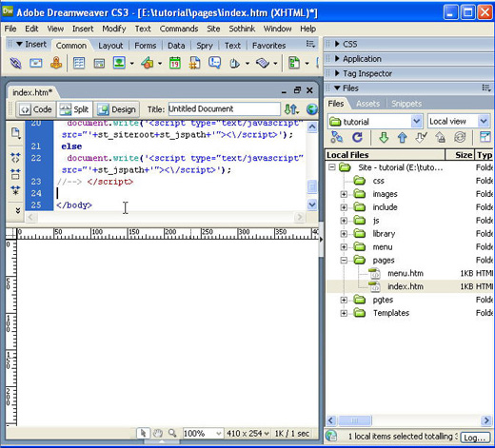Screen dimensions: 495x448
Task: Click the Templates insert icon
Action: pyautogui.click(x=294, y=63)
